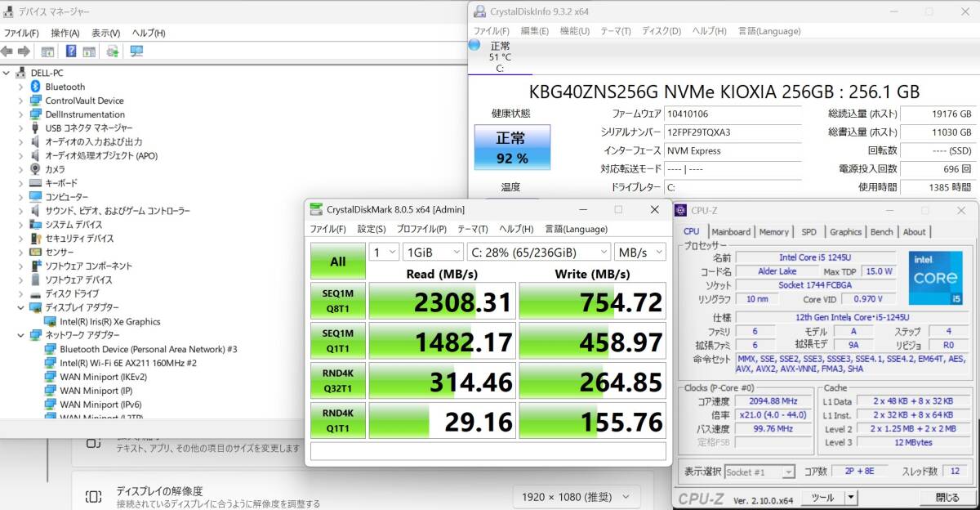Click the green All button in CrystalDiskMark
The image size is (980, 510).
[337, 262]
